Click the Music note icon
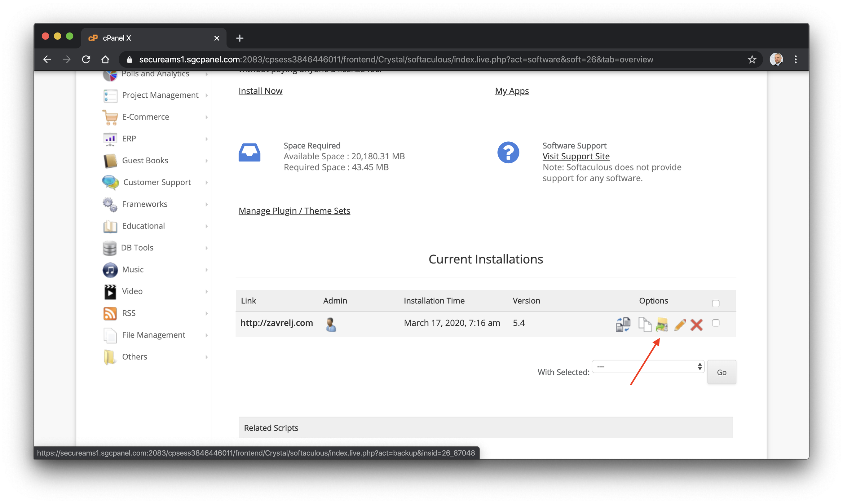Screen dimensions: 843x504 [110, 270]
